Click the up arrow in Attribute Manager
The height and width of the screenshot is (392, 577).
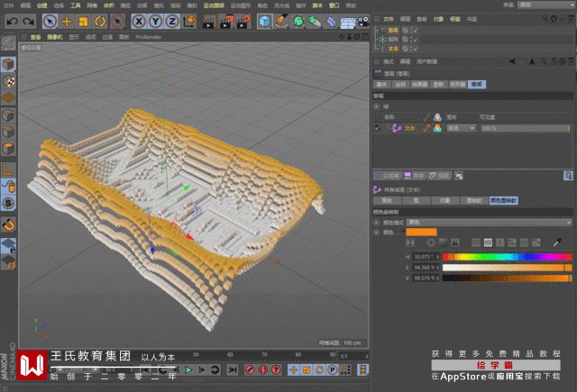(x=532, y=61)
